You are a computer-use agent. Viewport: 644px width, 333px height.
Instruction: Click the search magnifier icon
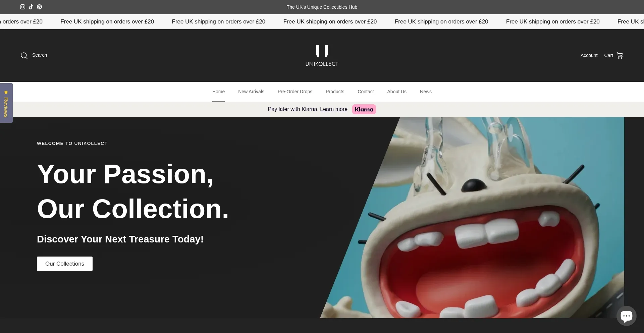tap(24, 56)
